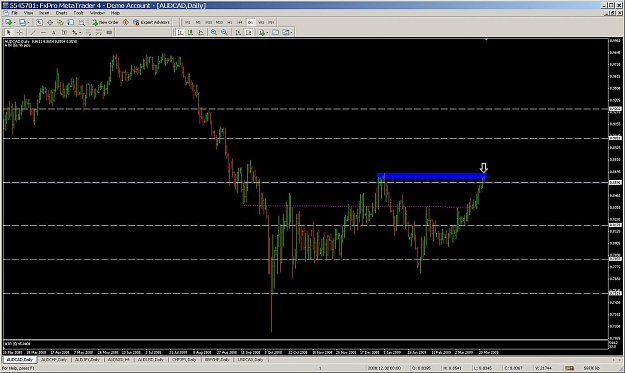The image size is (625, 373).
Task: Toggle the Market Watch window icon
Action: click(x=39, y=22)
